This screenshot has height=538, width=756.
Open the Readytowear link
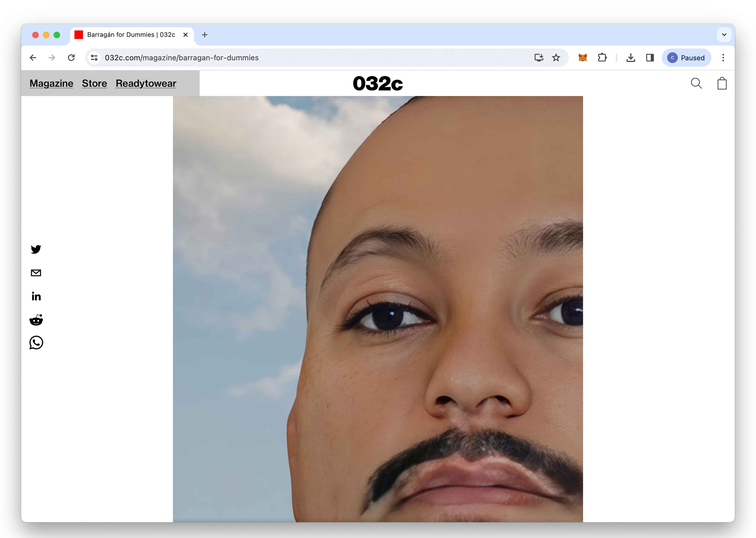pos(146,83)
